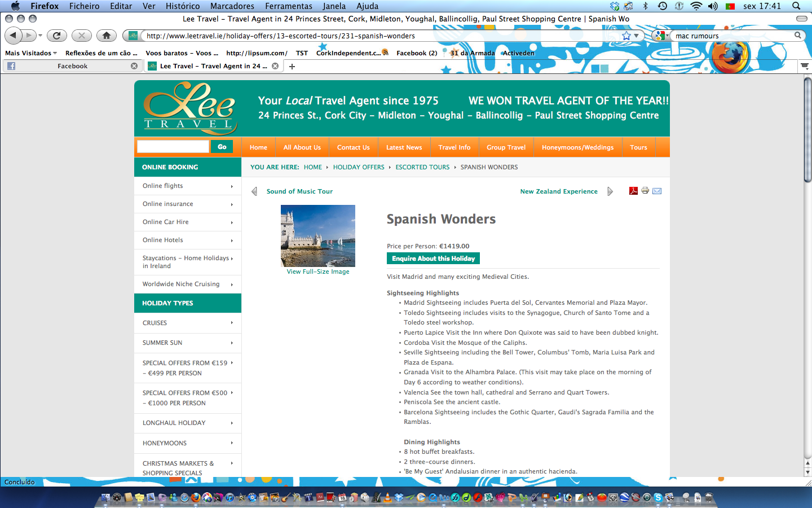Open Spotlight search magnifier in menu bar
The image size is (812, 508).
pyautogui.click(x=796, y=6)
